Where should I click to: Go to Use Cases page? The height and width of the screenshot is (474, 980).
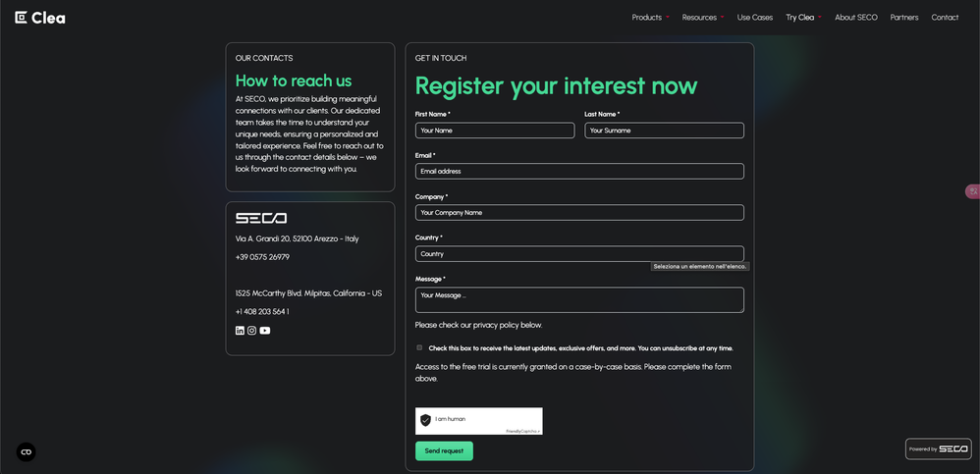(x=755, y=18)
